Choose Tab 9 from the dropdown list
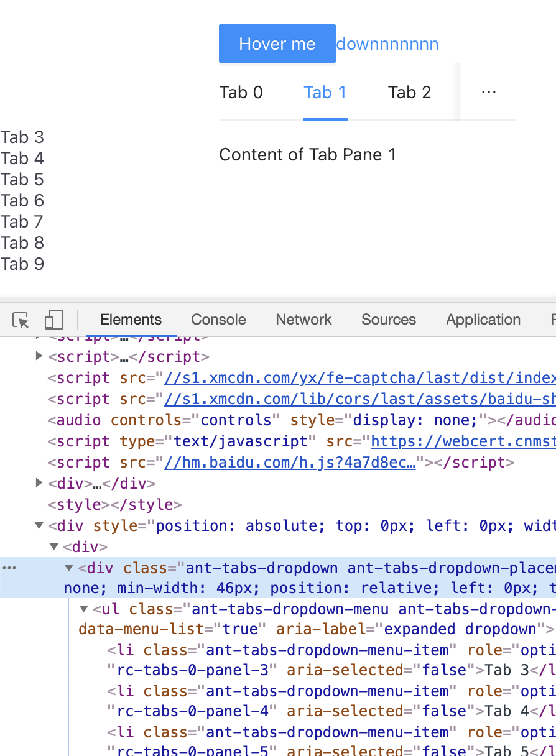556x756 pixels. 22,264
